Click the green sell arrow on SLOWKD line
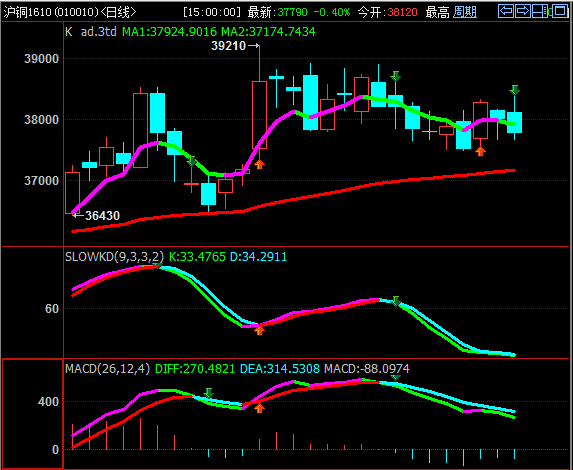 tap(396, 301)
